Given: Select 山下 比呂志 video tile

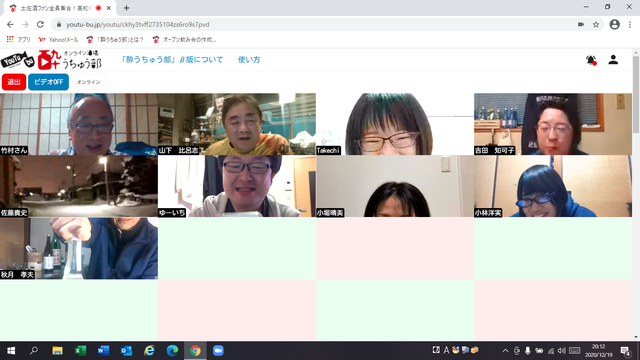Looking at the screenshot, I should coord(237,124).
